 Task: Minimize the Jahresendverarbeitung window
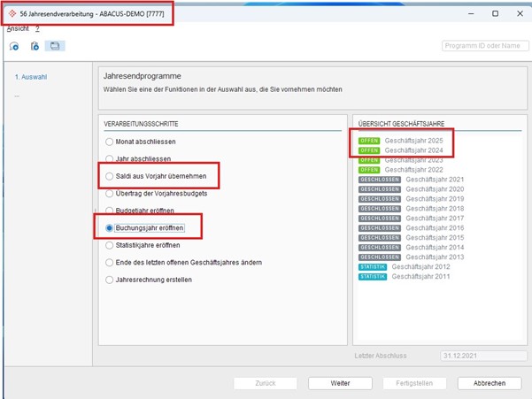pyautogui.click(x=471, y=13)
